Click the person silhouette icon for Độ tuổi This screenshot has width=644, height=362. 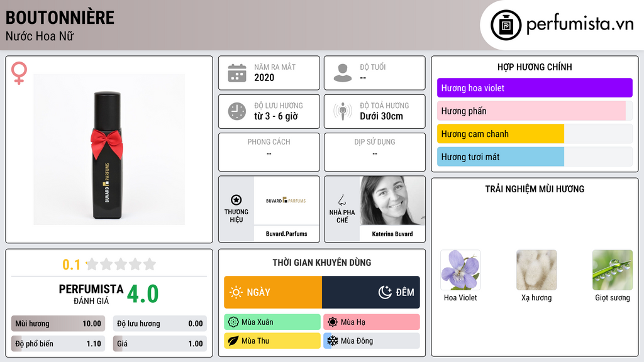[343, 73]
